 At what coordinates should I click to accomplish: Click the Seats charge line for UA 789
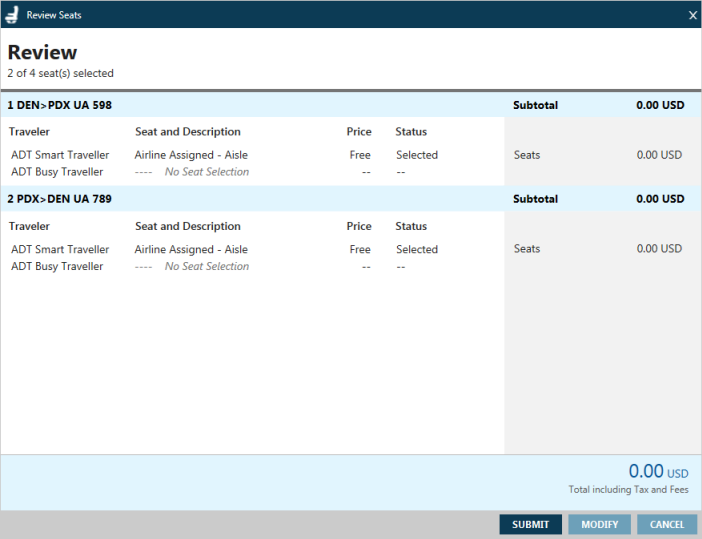click(x=527, y=249)
